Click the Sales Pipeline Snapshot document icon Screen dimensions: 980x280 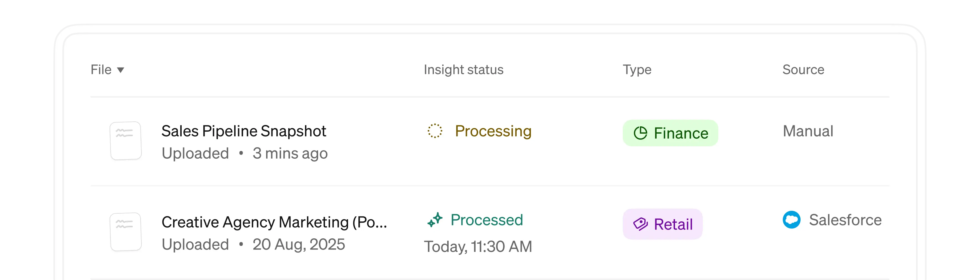click(x=126, y=141)
